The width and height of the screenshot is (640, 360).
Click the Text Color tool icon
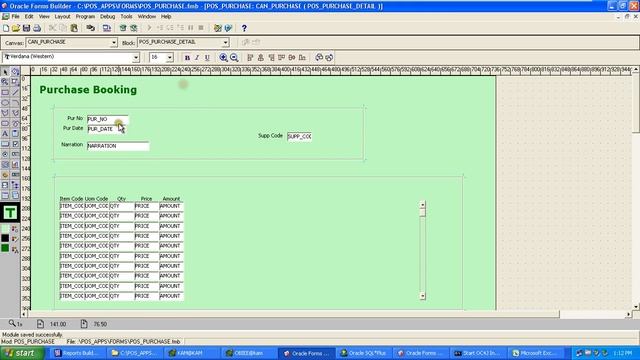pyautogui.click(x=15, y=249)
